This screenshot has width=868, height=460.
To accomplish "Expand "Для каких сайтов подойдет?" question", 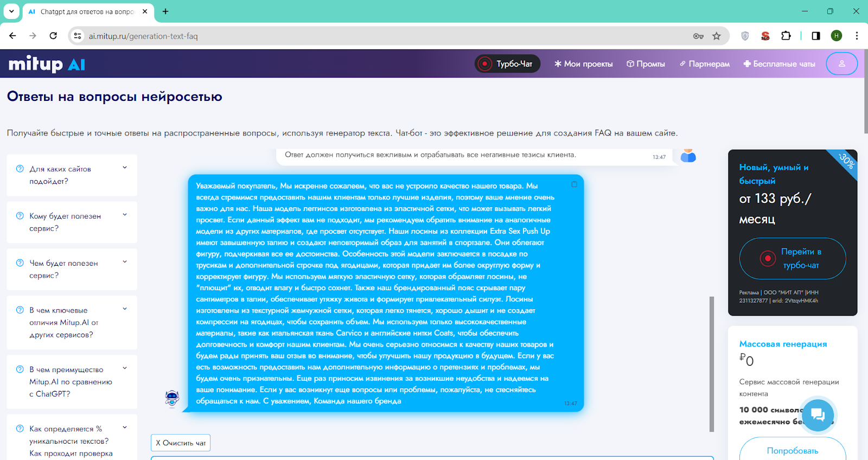I will point(72,175).
